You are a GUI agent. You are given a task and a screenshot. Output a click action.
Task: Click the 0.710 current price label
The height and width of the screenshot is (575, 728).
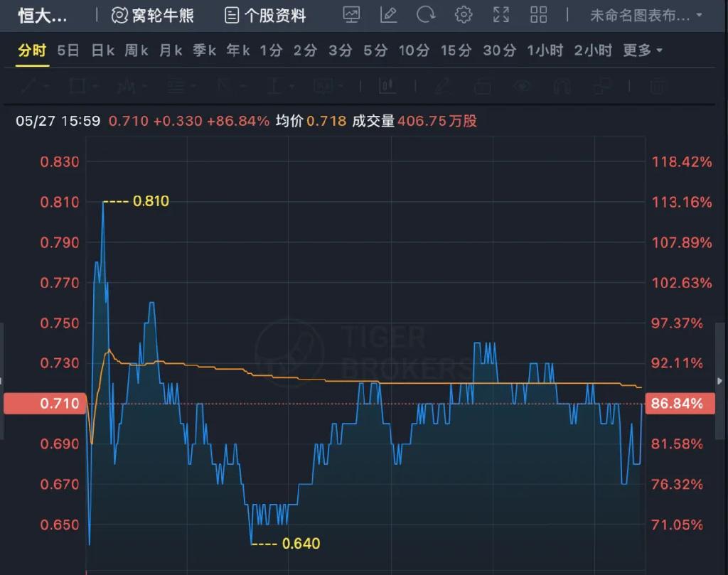point(44,404)
